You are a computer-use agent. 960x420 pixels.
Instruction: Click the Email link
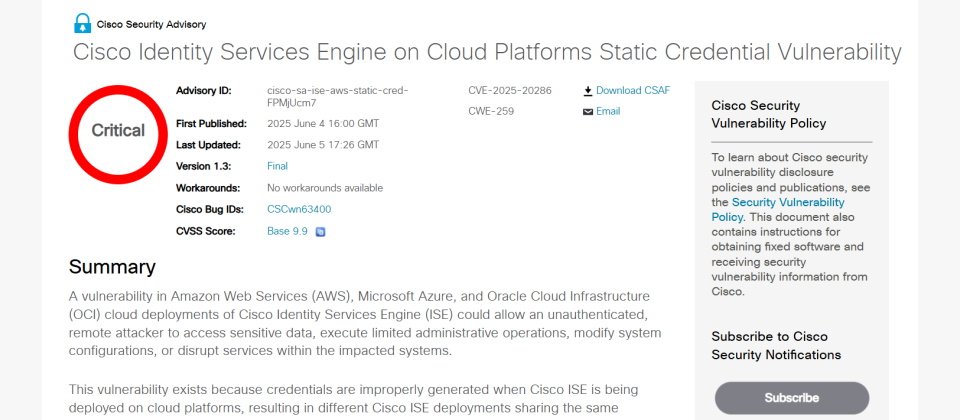click(608, 111)
